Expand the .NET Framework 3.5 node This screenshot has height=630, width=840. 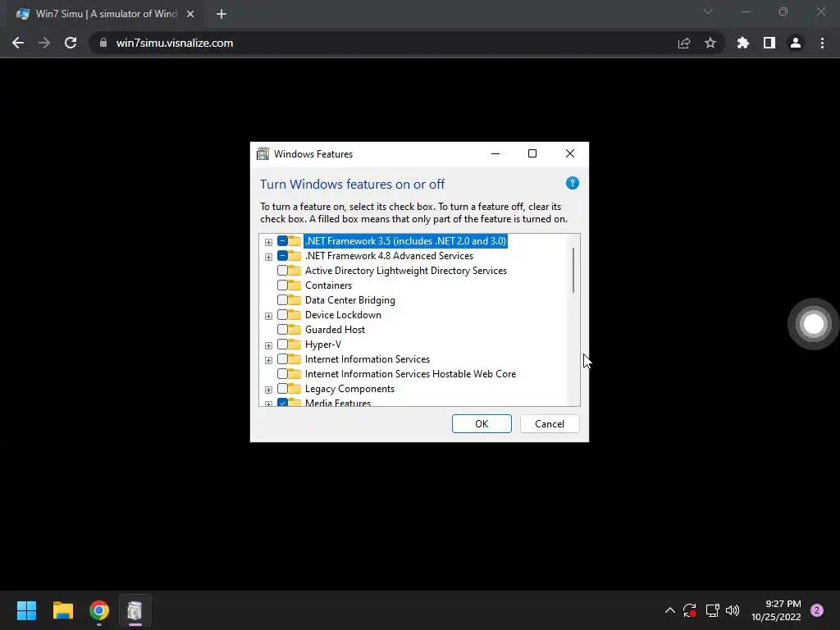coord(268,242)
